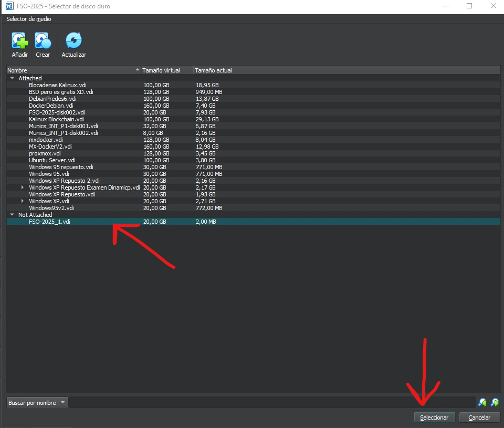Image resolution: width=504 pixels, height=428 pixels.
Task: Collapse the Attached group
Action: coord(12,78)
